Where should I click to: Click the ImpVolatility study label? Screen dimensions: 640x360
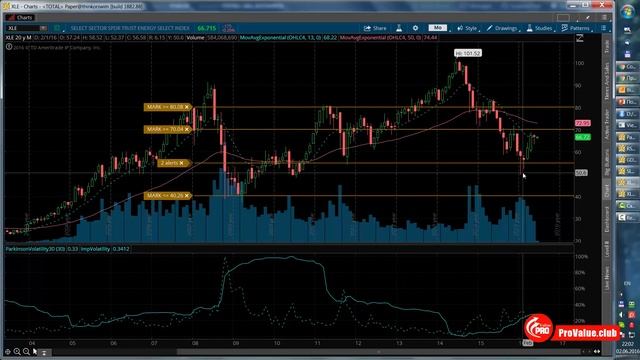coord(96,249)
